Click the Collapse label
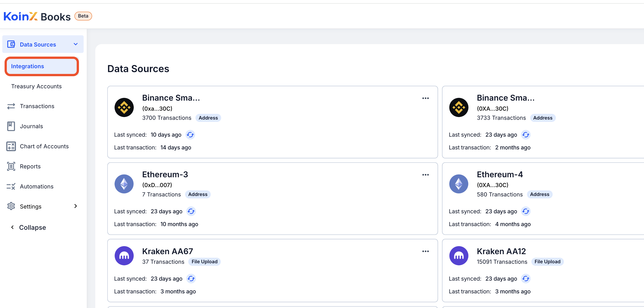 pyautogui.click(x=32, y=227)
